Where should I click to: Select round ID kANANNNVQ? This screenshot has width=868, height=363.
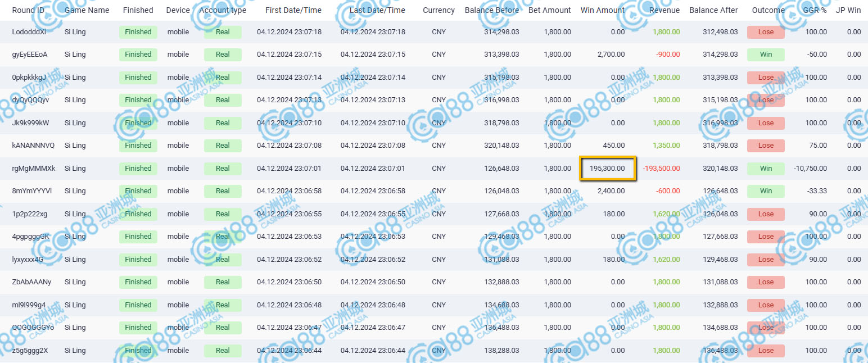coord(33,146)
